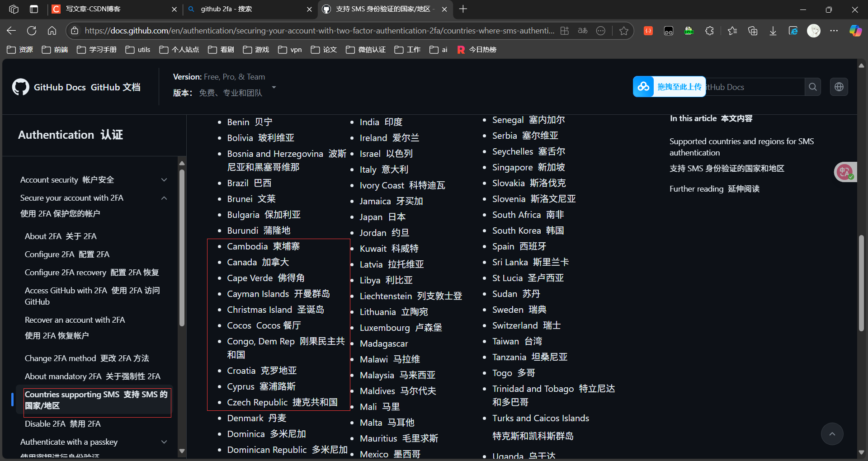Image resolution: width=868 pixels, height=461 pixels.
Task: Open the utils bookmarks folder
Action: pos(138,50)
